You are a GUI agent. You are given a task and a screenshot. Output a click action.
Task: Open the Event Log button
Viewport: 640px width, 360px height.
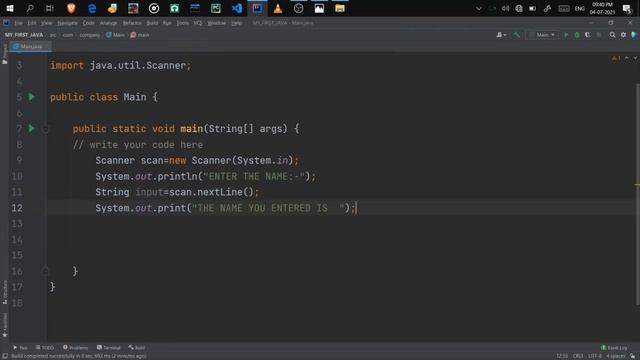pyautogui.click(x=614, y=348)
